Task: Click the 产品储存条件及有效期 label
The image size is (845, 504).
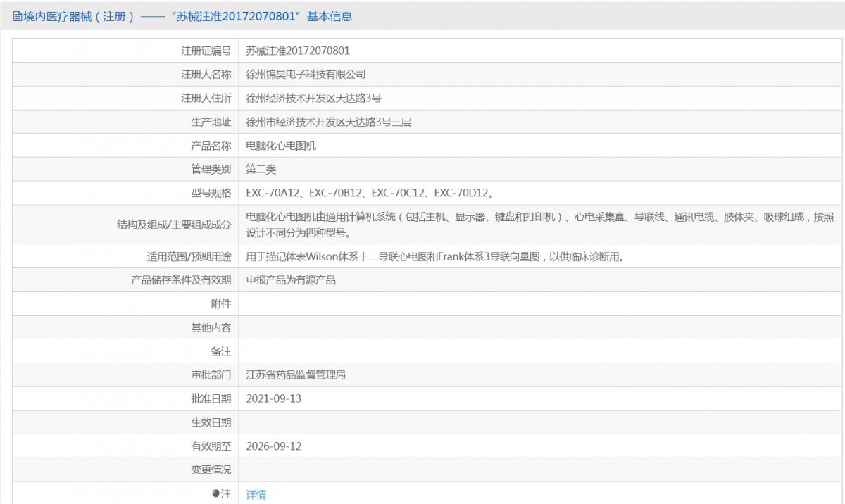Action: coord(181,280)
